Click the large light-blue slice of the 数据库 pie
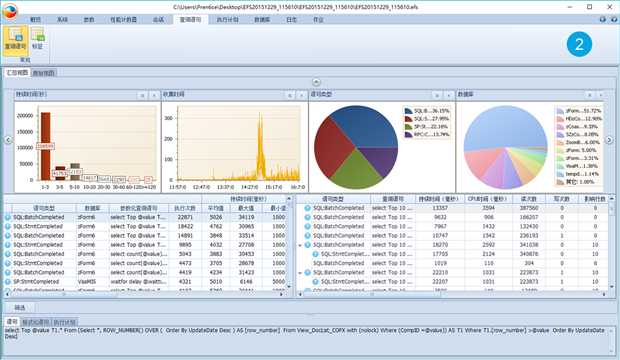Screen dimensions: 620x360 504,129
